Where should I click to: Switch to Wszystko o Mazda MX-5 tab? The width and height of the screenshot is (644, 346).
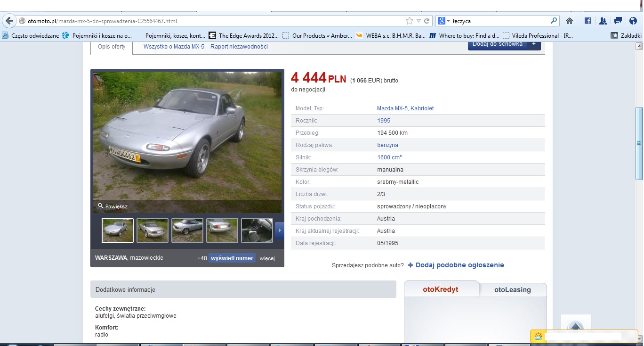174,47
